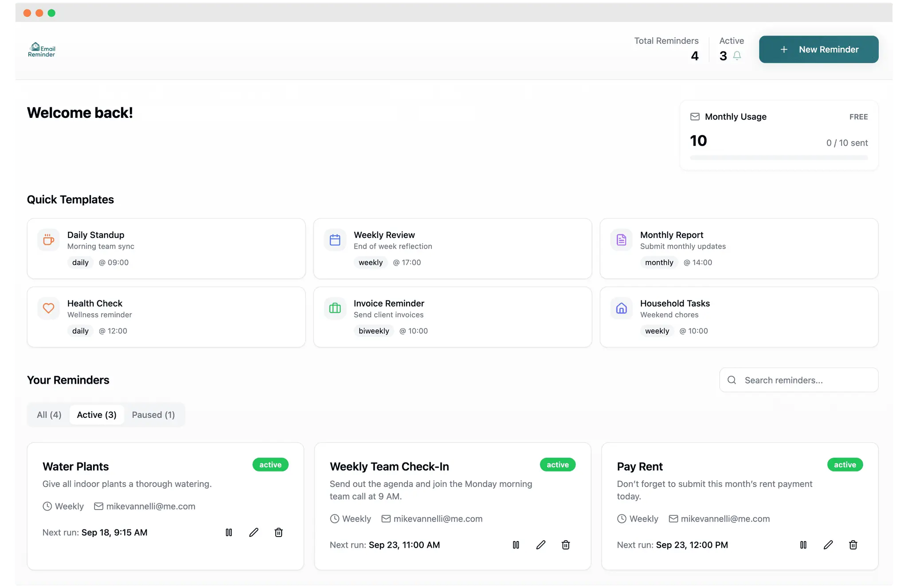Image resolution: width=908 pixels, height=588 pixels.
Task: Apply the Household Tasks template
Action: tap(739, 317)
